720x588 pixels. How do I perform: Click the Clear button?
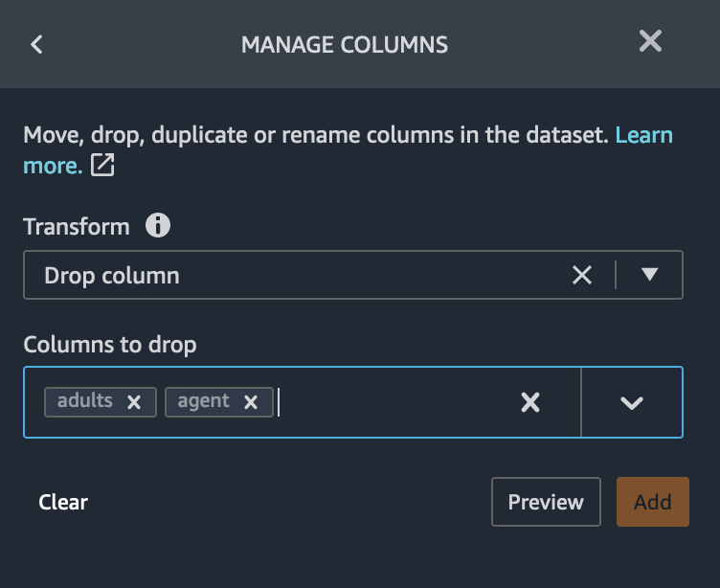pos(63,502)
